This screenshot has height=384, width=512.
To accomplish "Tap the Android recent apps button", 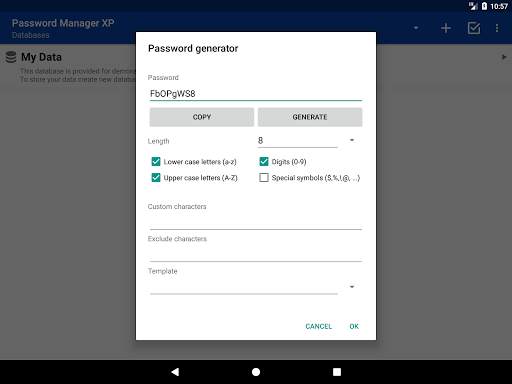I will (337, 372).
